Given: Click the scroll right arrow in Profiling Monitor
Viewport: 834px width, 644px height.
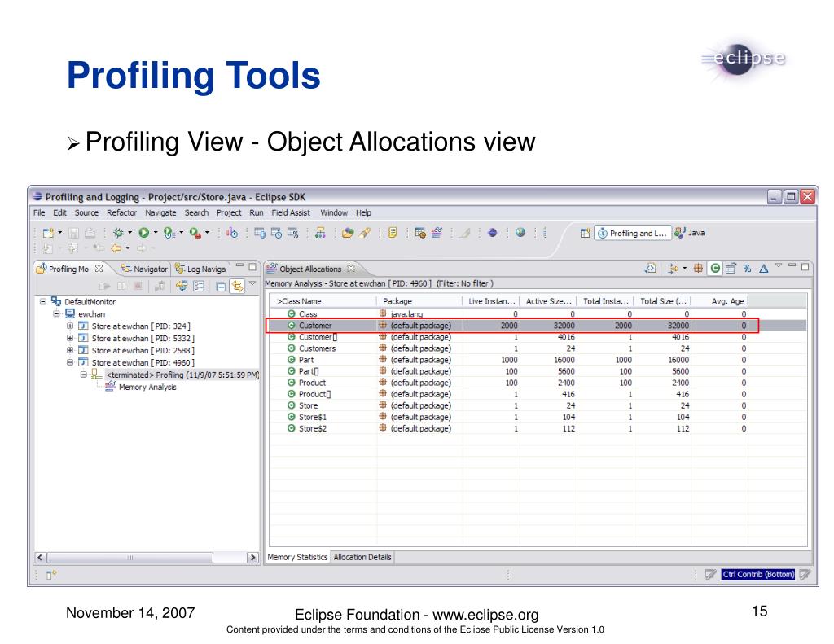Looking at the screenshot, I should coord(252,558).
